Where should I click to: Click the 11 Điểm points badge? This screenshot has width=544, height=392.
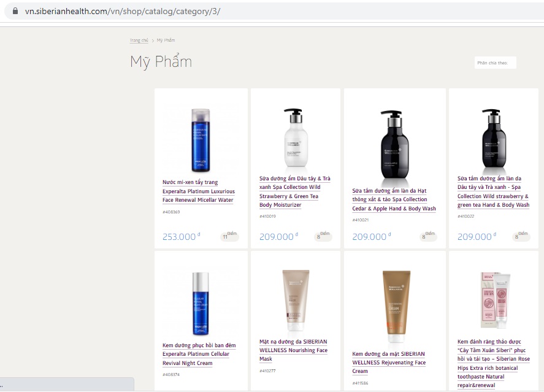pyautogui.click(x=229, y=236)
